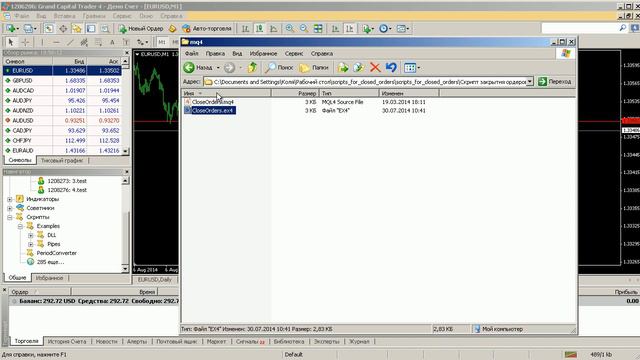Image resolution: width=640 pixels, height=360 pixels.
Task: Expand the Советники tree node
Action: tap(10, 208)
